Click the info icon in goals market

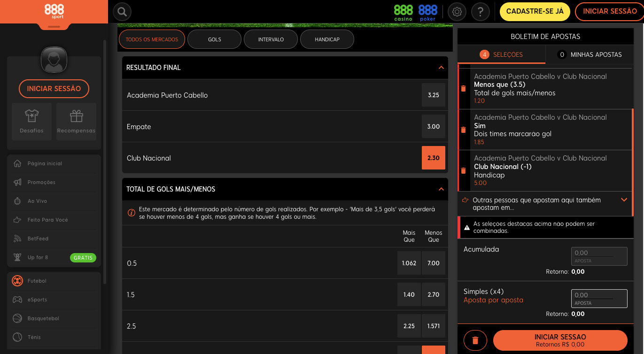[x=132, y=213]
